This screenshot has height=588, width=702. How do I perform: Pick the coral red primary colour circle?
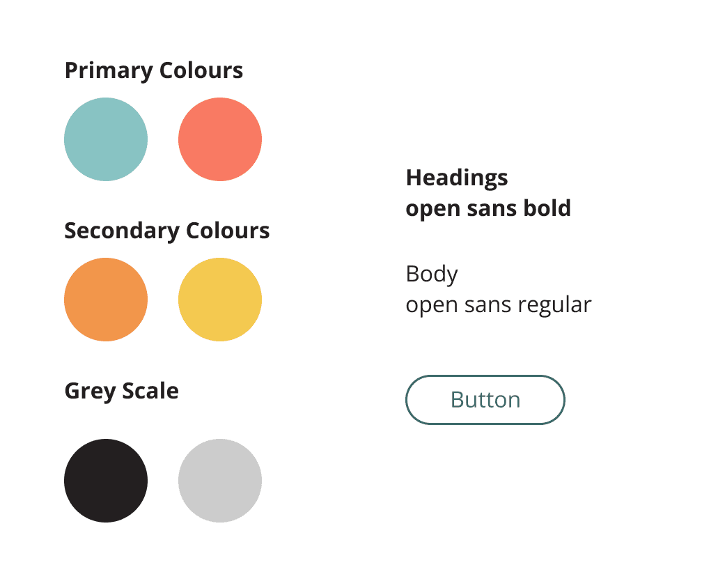point(220,139)
